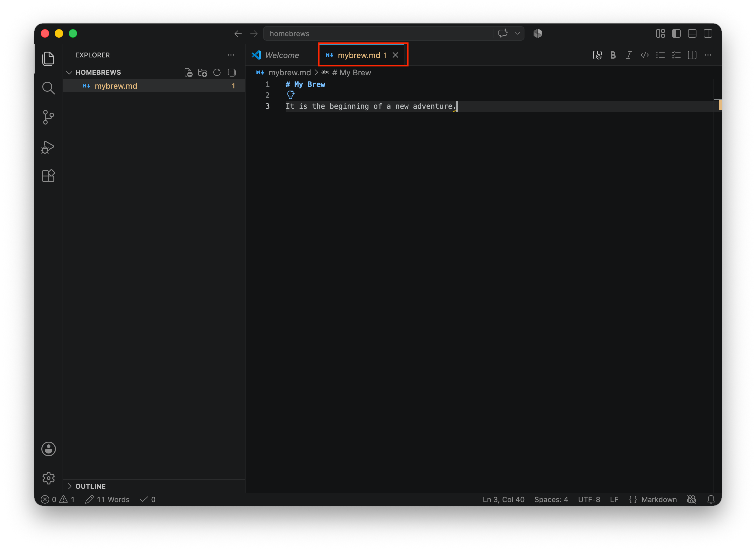Image resolution: width=756 pixels, height=551 pixels.
Task: Expand the OUTLINE section
Action: tap(90, 486)
